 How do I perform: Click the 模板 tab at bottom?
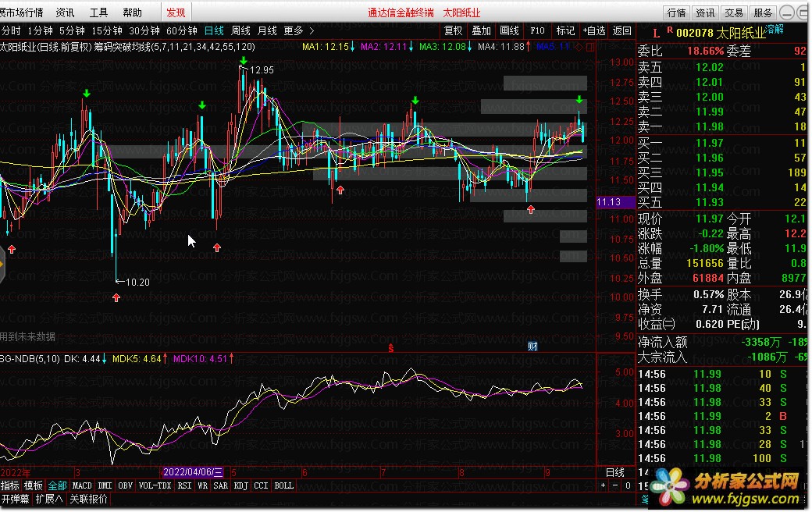click(x=33, y=485)
